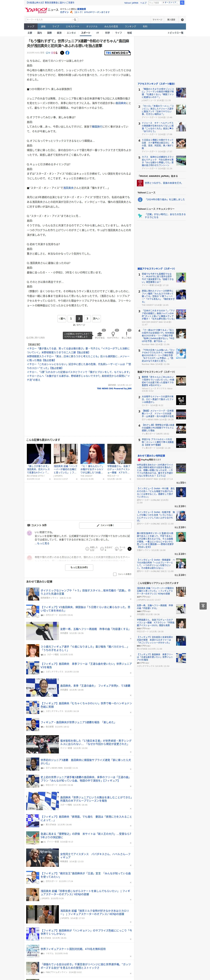Select the 国際 category tab

49,33
